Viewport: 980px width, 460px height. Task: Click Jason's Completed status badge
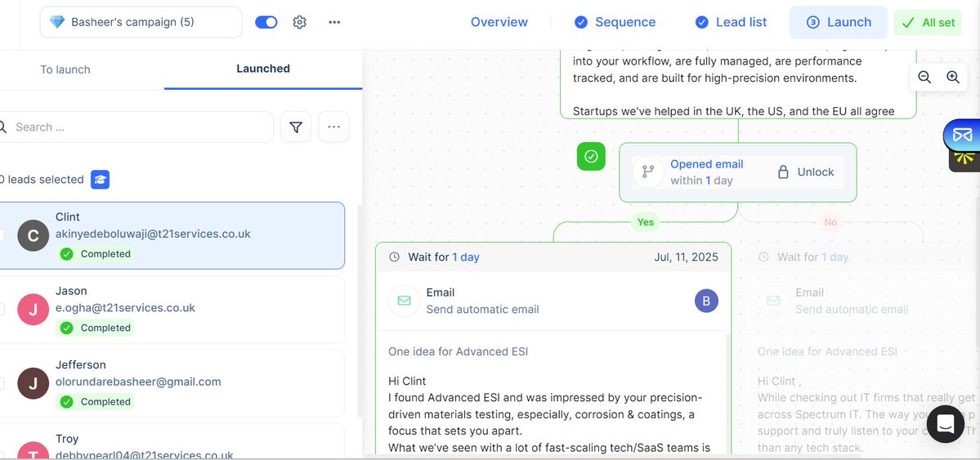click(x=95, y=328)
